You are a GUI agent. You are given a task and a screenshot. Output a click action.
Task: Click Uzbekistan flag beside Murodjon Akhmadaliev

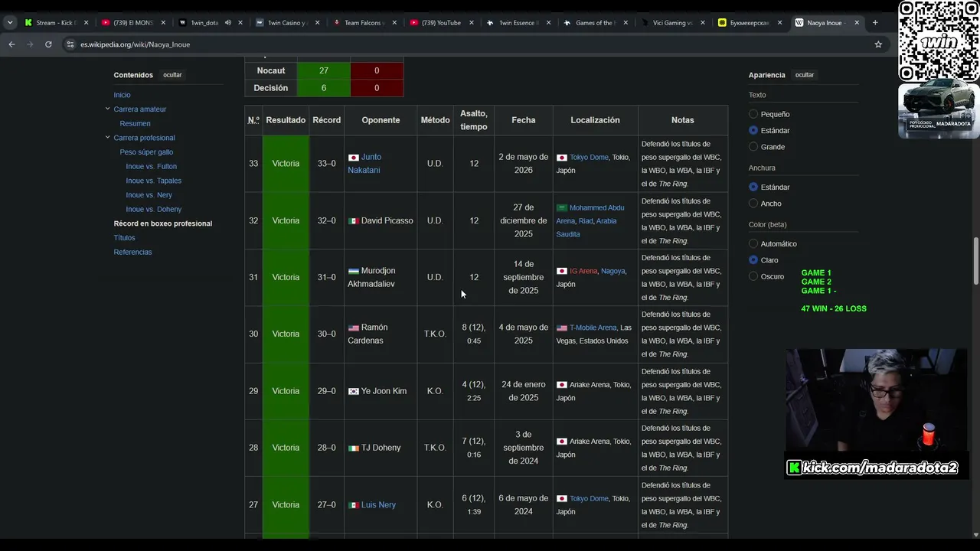[353, 271]
